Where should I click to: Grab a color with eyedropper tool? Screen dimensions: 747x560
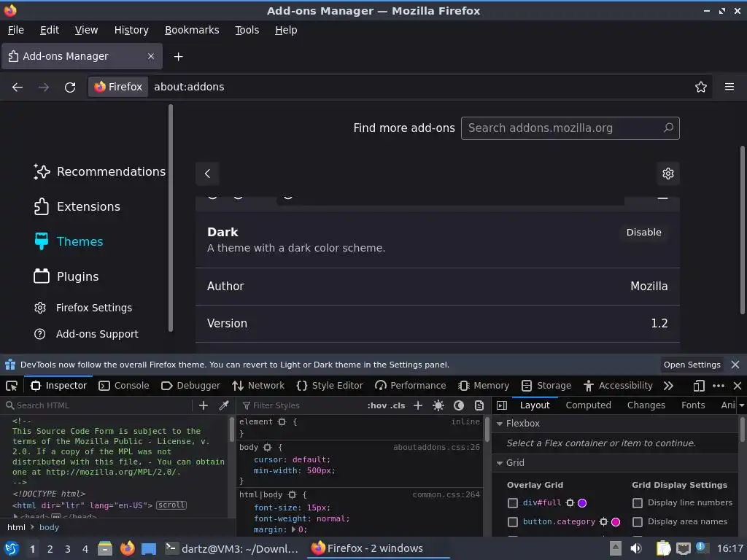pyautogui.click(x=223, y=405)
